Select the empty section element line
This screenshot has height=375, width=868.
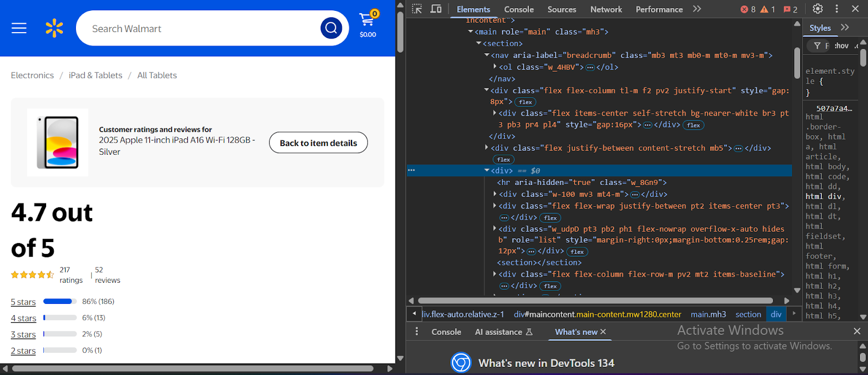[x=539, y=263]
